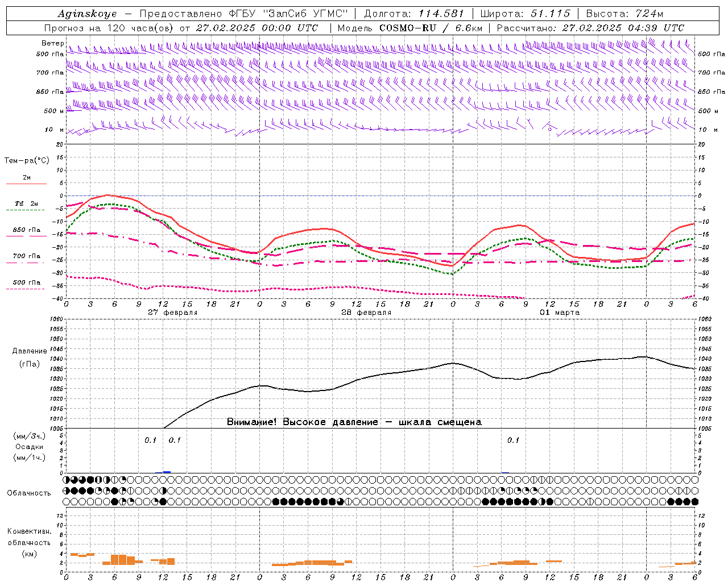
Task: Click the 0.1 precipitation value on 01 марта
Action: click(513, 440)
